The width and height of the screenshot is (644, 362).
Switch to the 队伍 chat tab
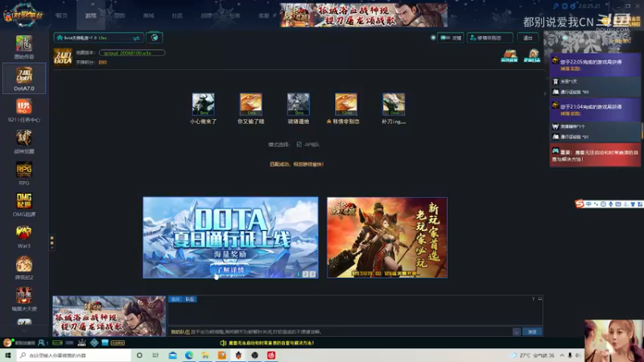pos(190,299)
